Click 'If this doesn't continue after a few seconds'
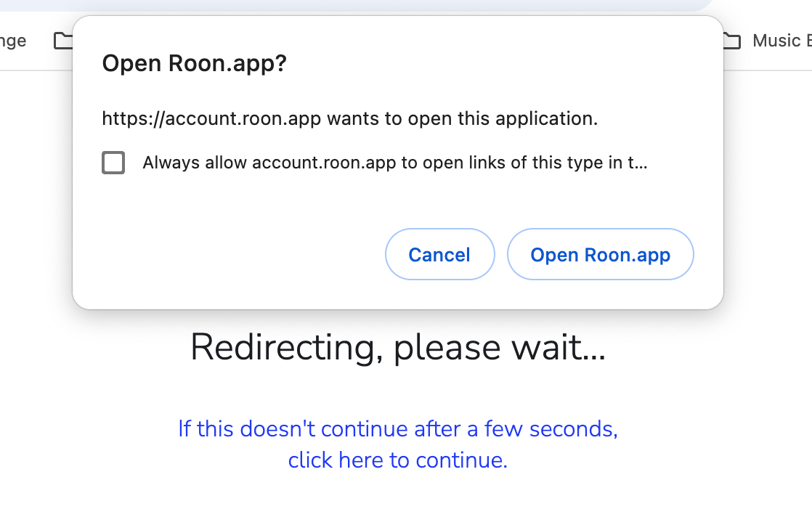812x517 pixels. pyautogui.click(x=398, y=428)
